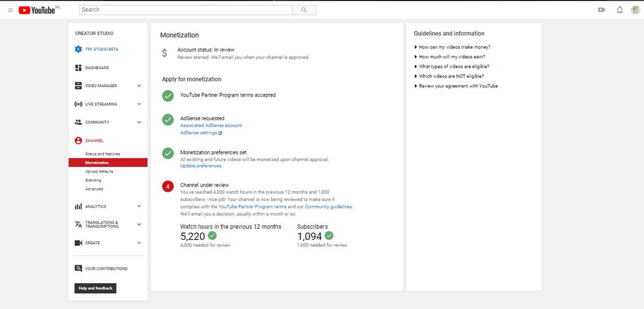Open the hamburger guide menu
Viewport: 644px width, 309px height.
(x=10, y=10)
